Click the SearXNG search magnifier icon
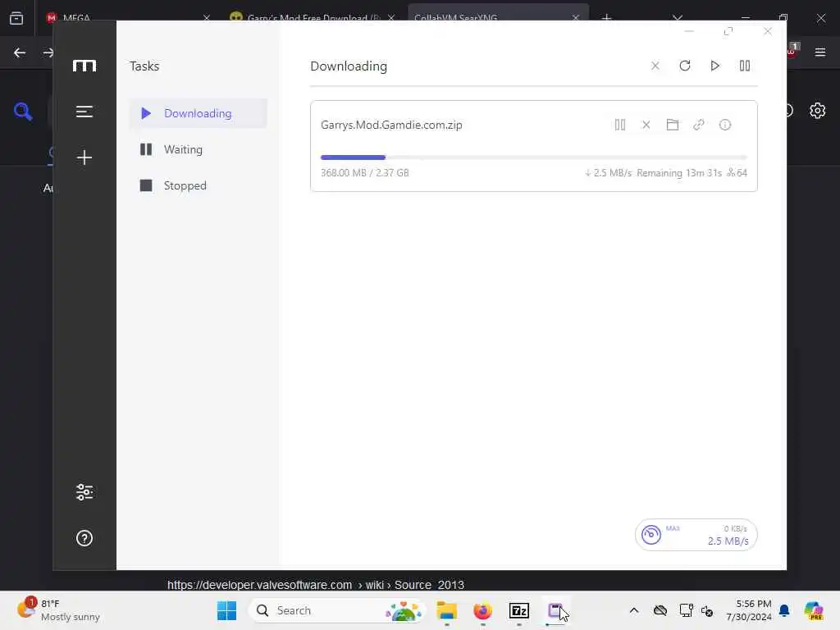 pyautogui.click(x=23, y=111)
